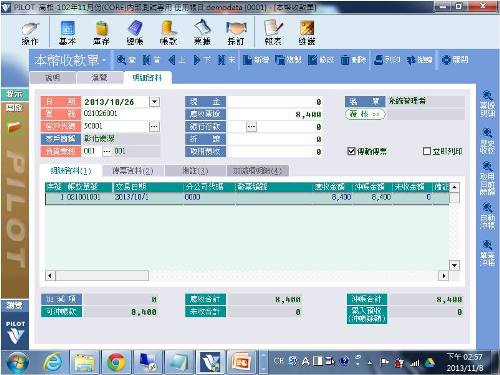Image resolution: width=500 pixels, height=375 pixels.
Task: Click the table scroll-up arrow
Action: (455, 187)
